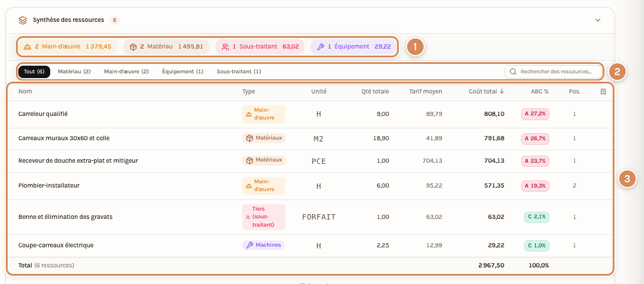Click the Machines type badge

[263, 246]
